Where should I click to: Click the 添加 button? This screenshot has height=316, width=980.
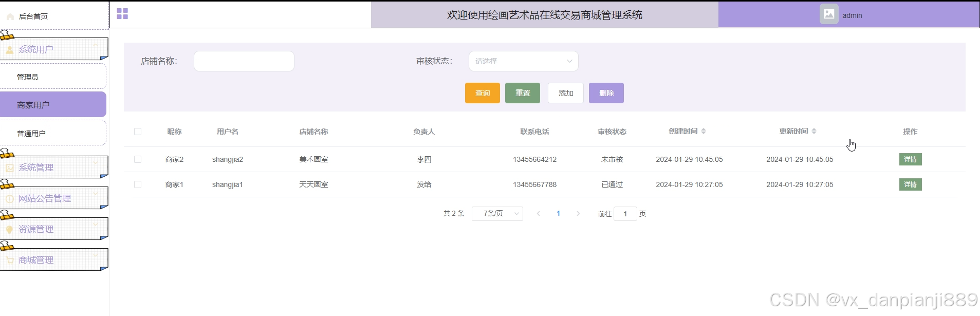click(x=566, y=93)
